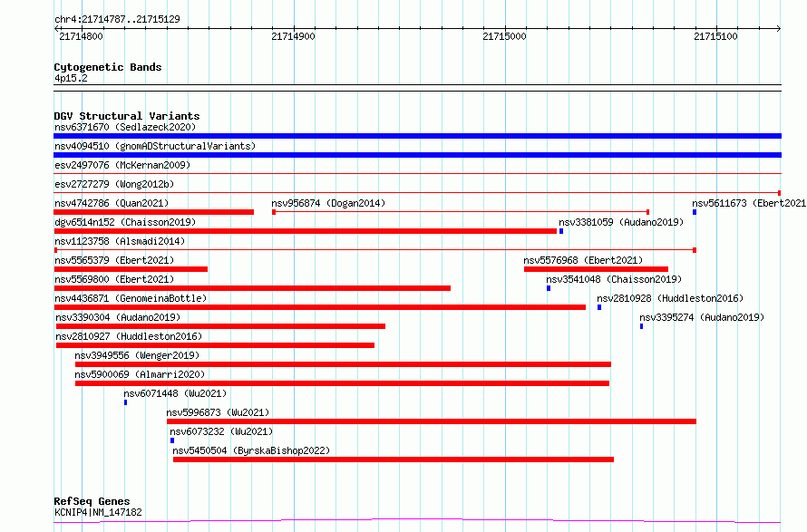Select the blue marker under nsv6071448
Image resolution: width=807 pixels, height=532 pixels.
(x=125, y=402)
